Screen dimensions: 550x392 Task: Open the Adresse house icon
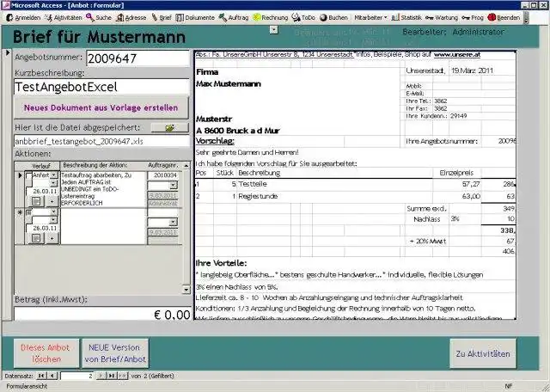tap(120, 17)
